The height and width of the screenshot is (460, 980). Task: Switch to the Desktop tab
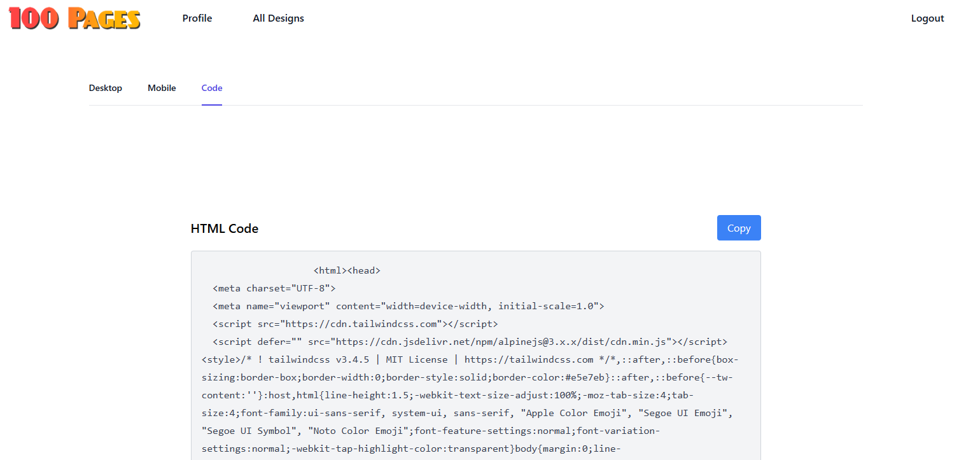[x=106, y=88]
